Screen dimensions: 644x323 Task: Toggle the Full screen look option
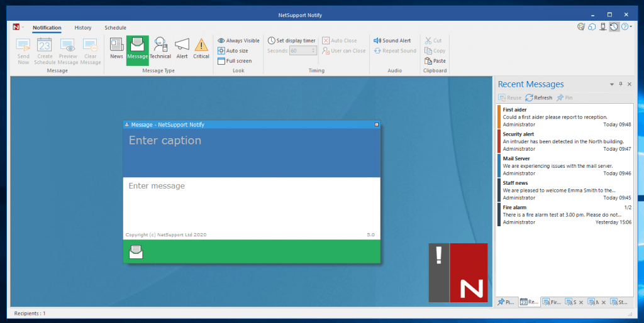point(235,61)
